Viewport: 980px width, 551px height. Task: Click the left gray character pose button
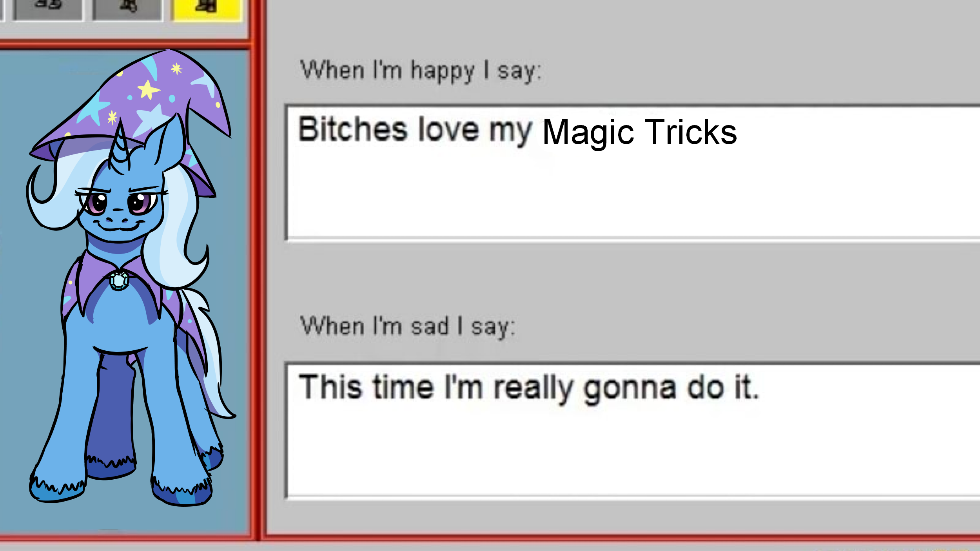48,9
